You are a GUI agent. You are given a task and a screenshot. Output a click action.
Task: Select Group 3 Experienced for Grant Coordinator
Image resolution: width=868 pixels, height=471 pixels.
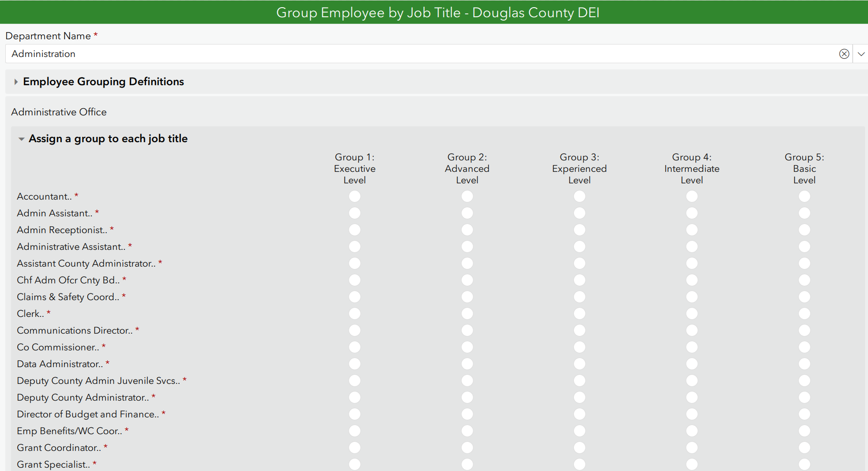click(580, 448)
